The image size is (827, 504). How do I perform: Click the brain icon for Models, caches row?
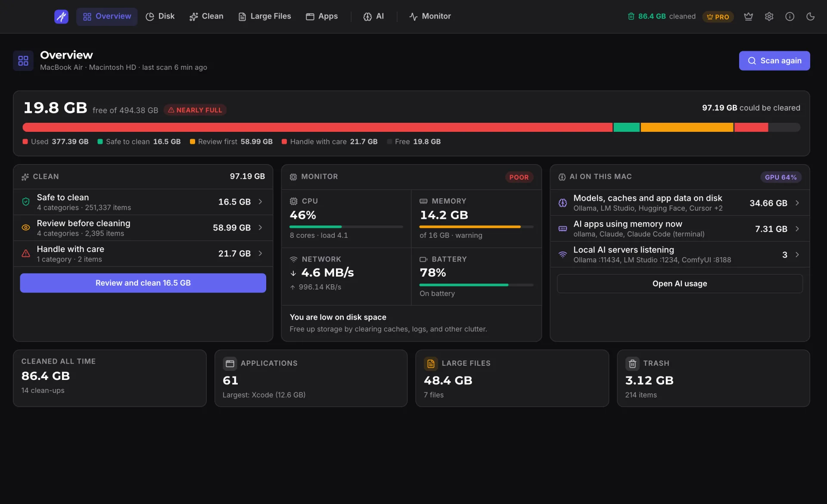click(563, 203)
